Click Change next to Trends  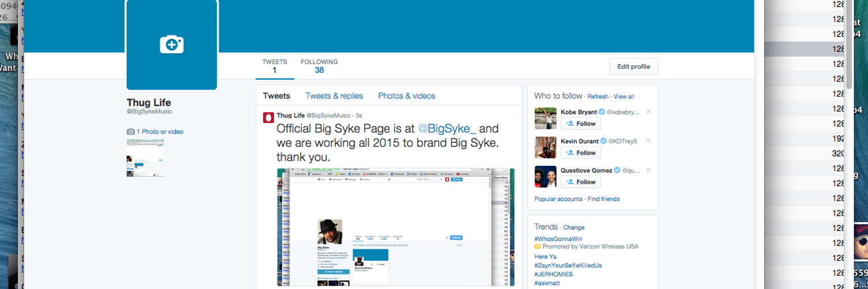(x=573, y=228)
